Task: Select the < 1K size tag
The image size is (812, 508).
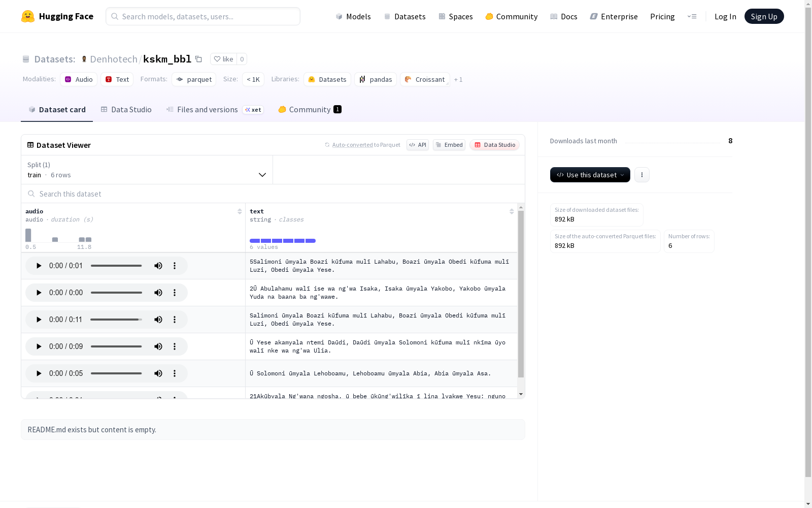Action: pyautogui.click(x=253, y=79)
